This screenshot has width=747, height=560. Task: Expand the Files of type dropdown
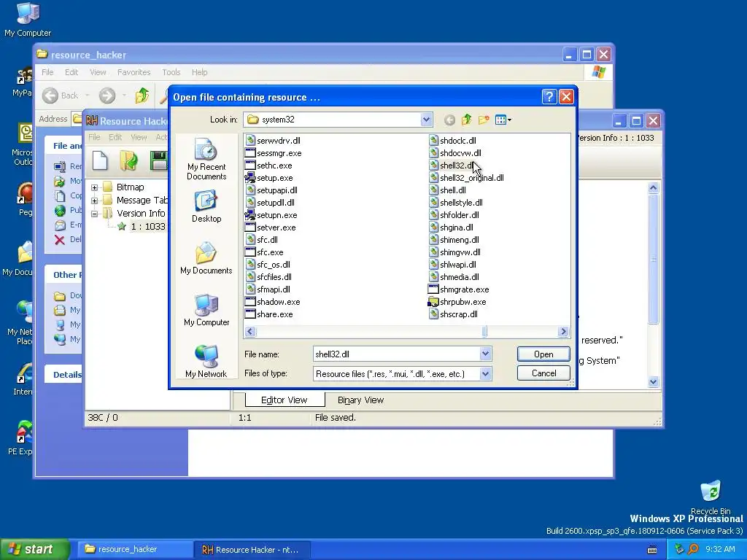tap(485, 374)
